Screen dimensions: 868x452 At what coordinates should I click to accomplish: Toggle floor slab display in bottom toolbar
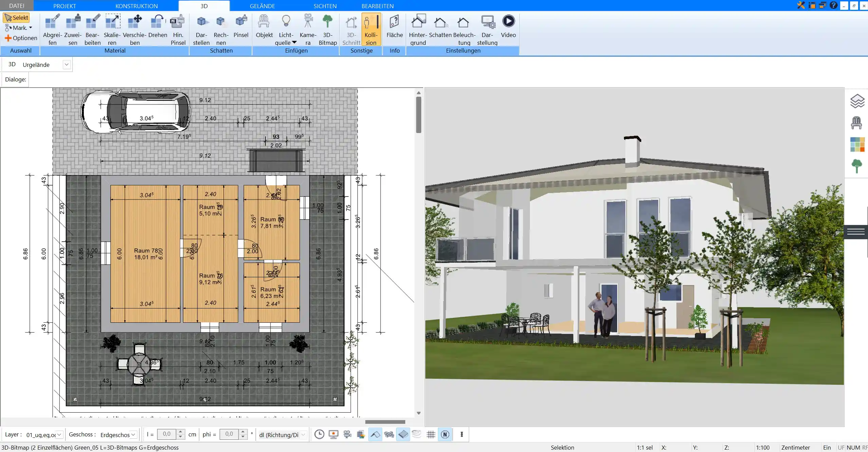coord(403,434)
